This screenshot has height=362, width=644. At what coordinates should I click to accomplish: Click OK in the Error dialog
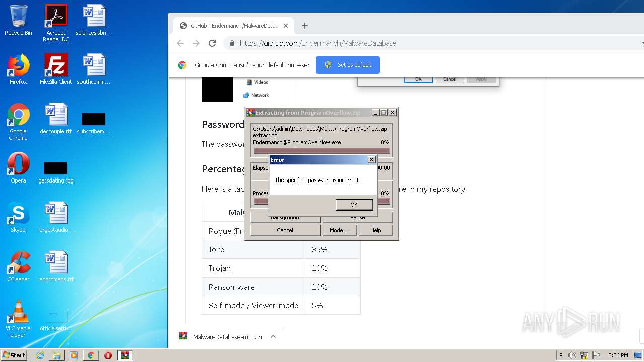pos(354,205)
